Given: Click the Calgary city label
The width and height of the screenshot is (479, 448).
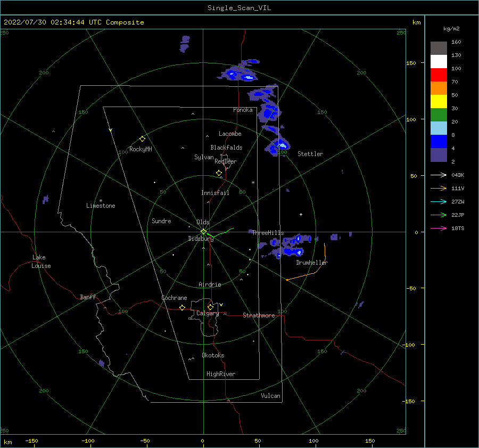Looking at the screenshot, I should click(x=208, y=313).
